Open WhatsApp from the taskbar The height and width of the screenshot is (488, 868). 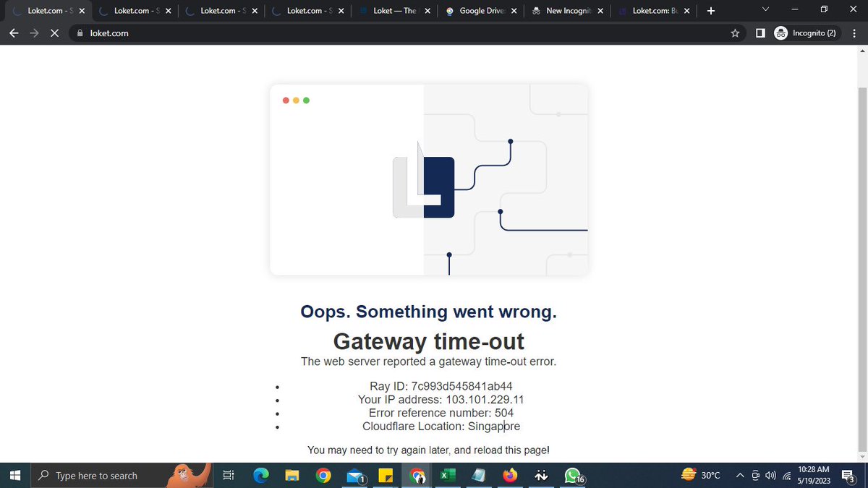pyautogui.click(x=573, y=476)
